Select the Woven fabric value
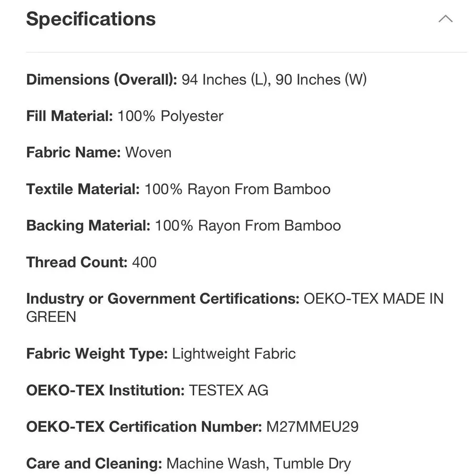 click(x=149, y=152)
